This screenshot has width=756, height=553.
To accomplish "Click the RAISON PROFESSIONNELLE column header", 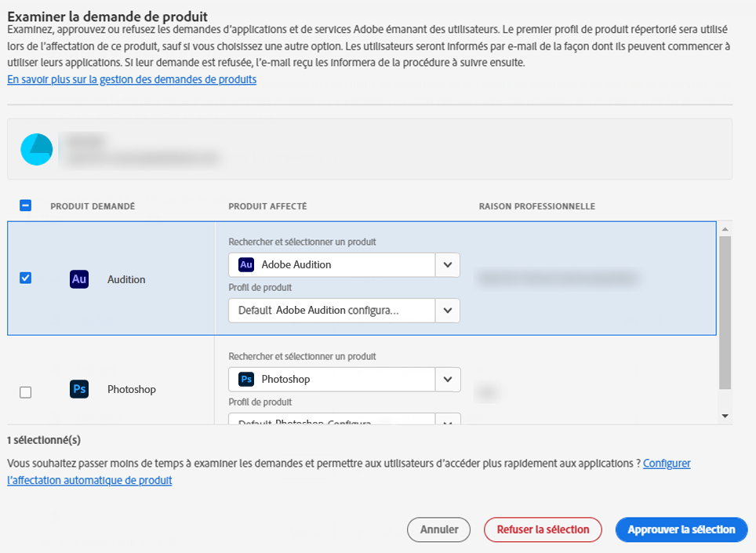I will click(x=537, y=206).
